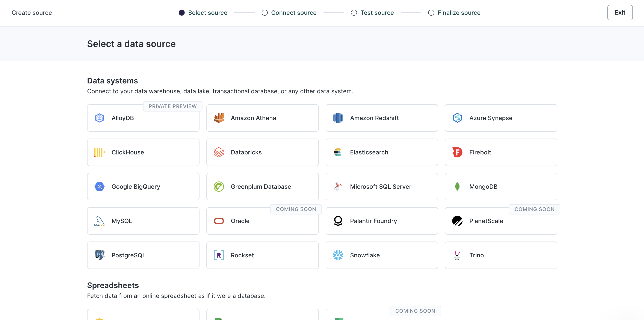Click the MongoDB label

pyautogui.click(x=483, y=187)
